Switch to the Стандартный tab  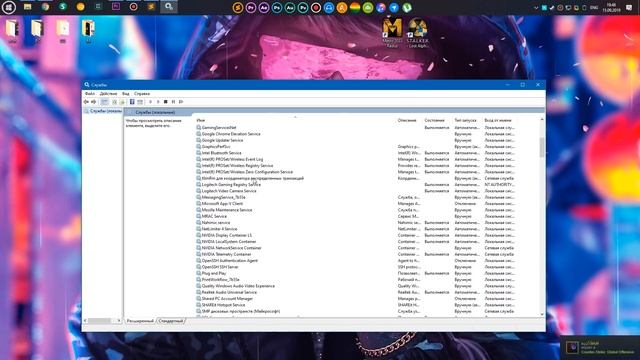click(171, 321)
